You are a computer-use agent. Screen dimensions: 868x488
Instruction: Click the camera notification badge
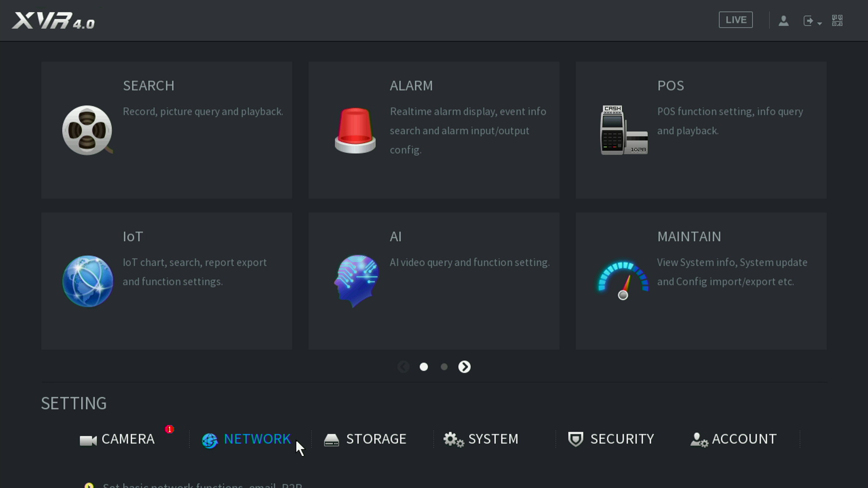(170, 429)
